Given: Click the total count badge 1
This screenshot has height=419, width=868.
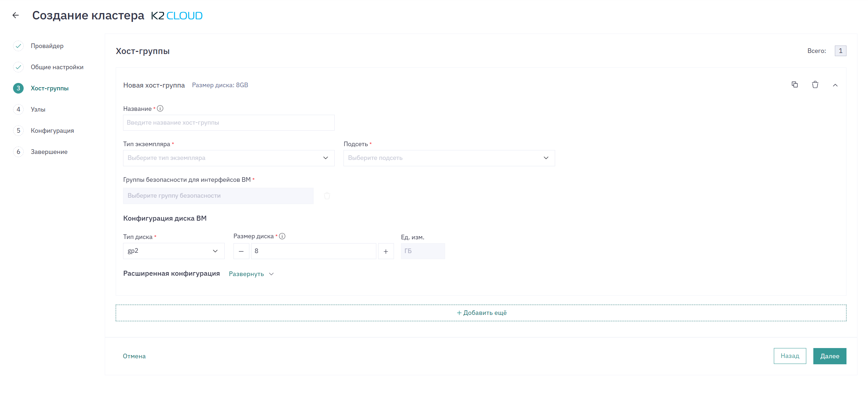Looking at the screenshot, I should [840, 51].
